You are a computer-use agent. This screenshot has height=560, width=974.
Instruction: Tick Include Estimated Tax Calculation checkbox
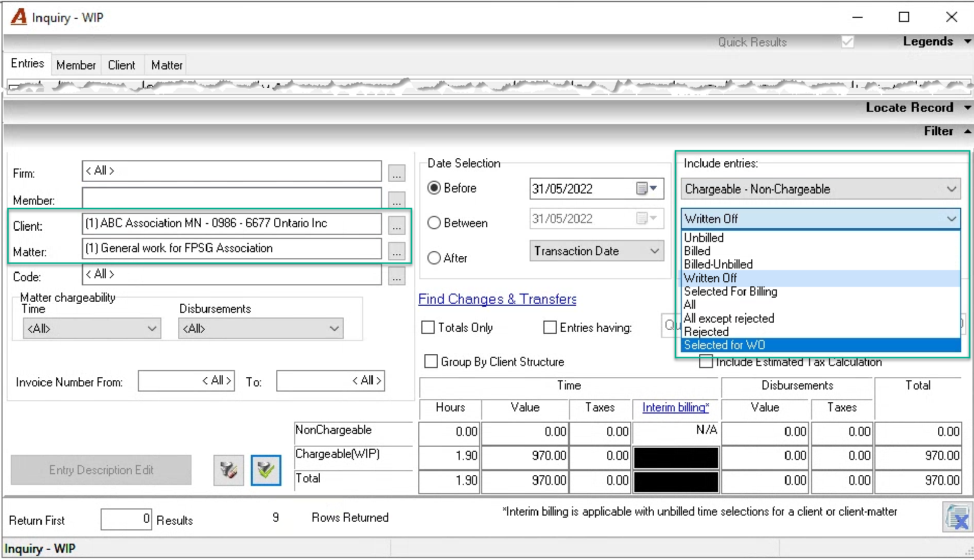point(706,362)
